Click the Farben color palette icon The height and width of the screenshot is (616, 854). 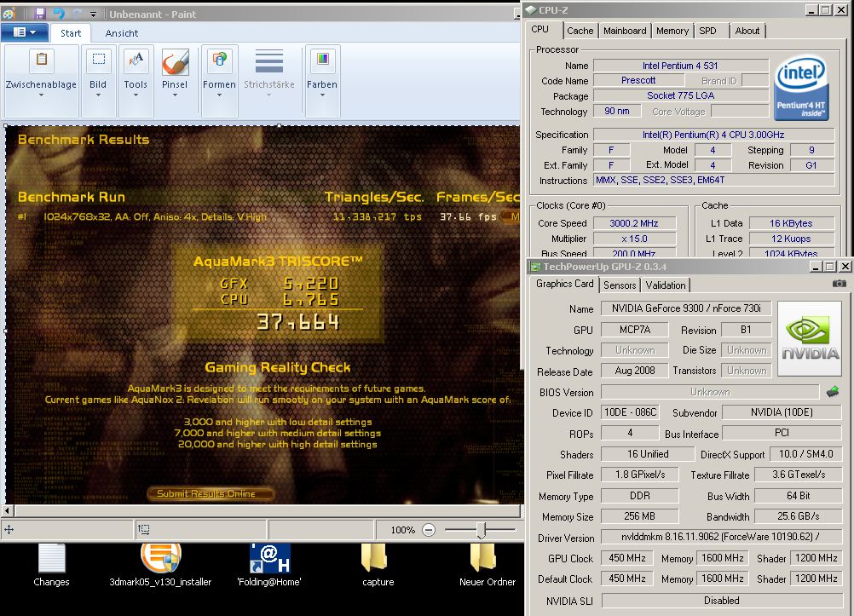[322, 59]
